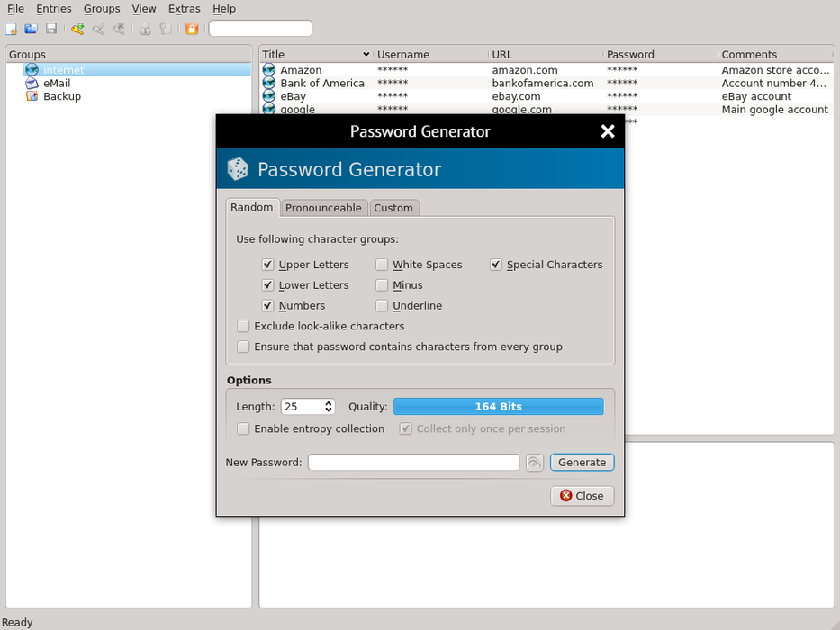Image resolution: width=840 pixels, height=630 pixels.
Task: Toggle password visibility eye icon
Action: click(535, 463)
